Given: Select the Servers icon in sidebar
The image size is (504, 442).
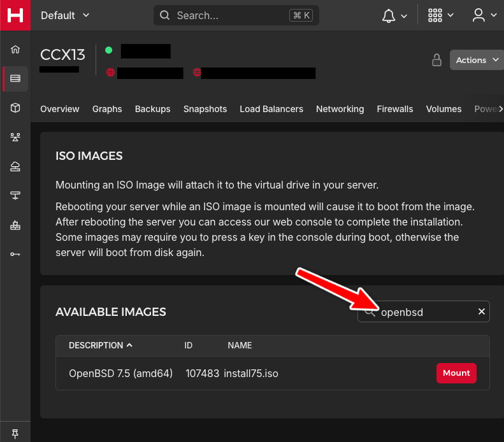Looking at the screenshot, I should pyautogui.click(x=15, y=79).
